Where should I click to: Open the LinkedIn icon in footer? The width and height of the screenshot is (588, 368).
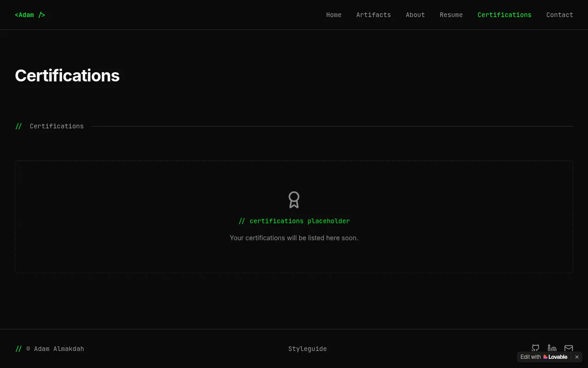click(552, 348)
